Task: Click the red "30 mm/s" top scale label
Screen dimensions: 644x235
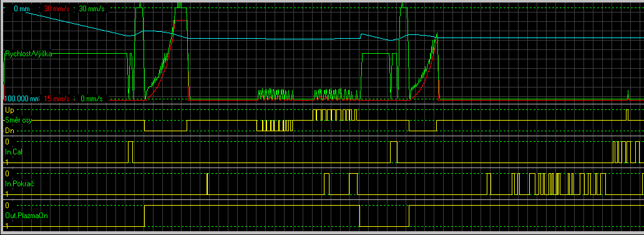Action: pyautogui.click(x=56, y=8)
